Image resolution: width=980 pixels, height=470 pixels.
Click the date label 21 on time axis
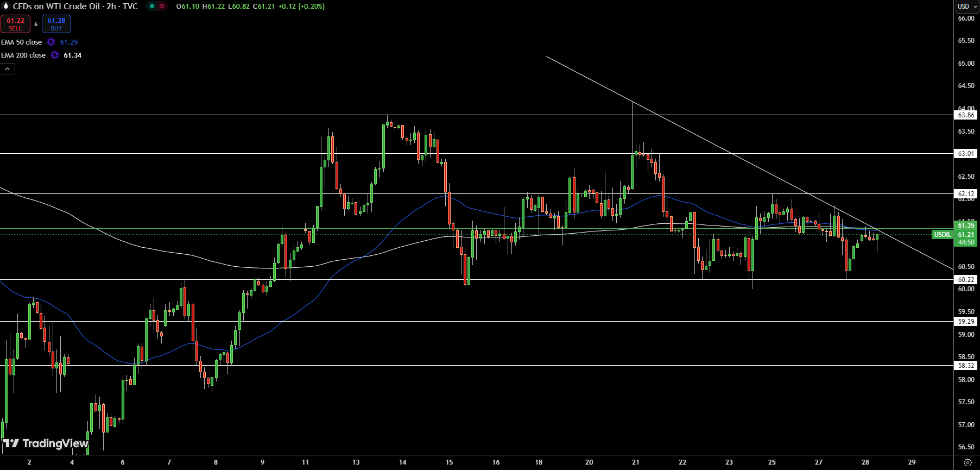click(636, 462)
